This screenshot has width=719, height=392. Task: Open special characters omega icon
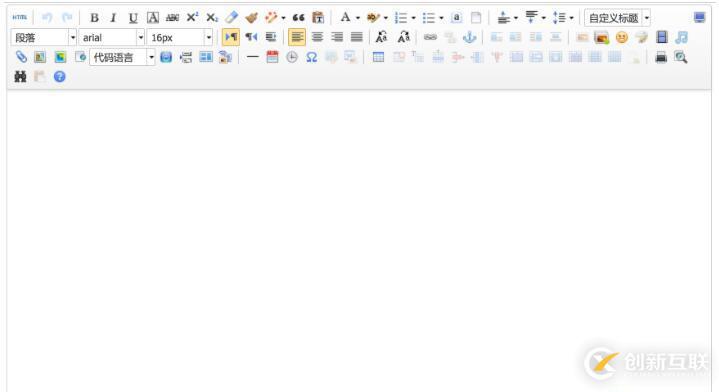[x=311, y=57]
